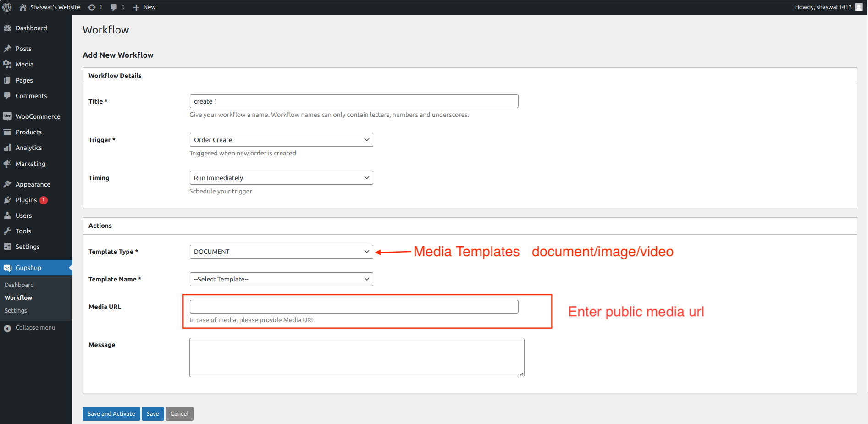Click Collapse menu text
This screenshot has height=424, width=868.
(x=35, y=328)
